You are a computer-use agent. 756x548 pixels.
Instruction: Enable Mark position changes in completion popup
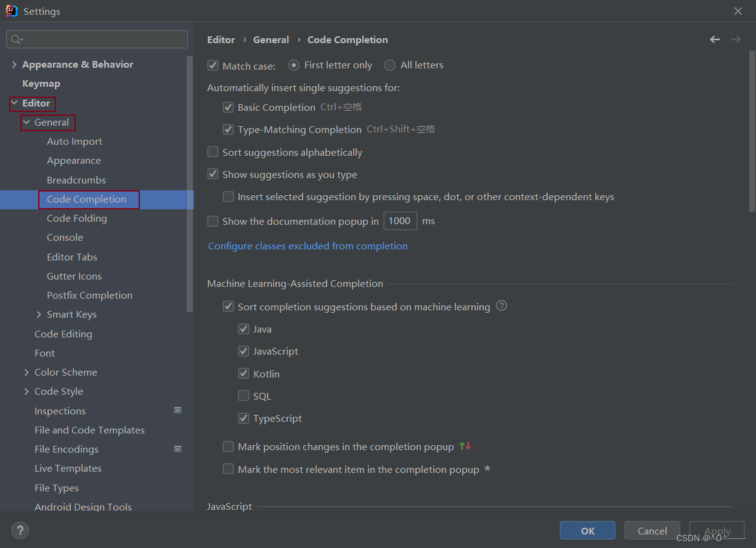229,446
